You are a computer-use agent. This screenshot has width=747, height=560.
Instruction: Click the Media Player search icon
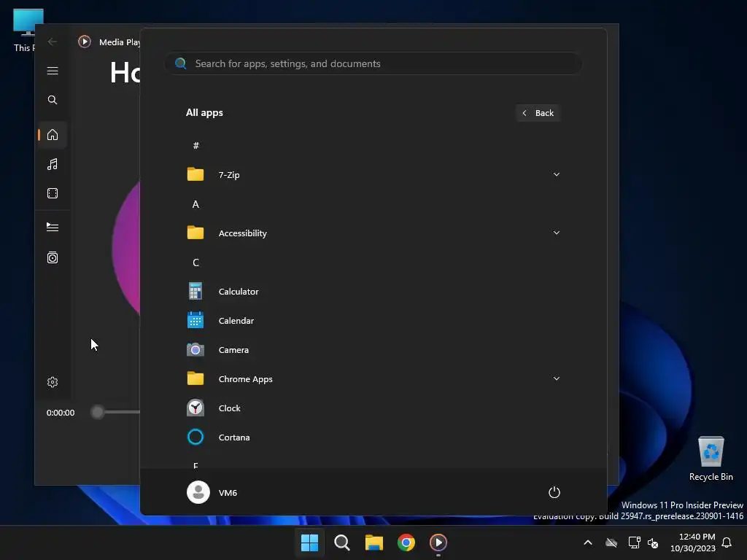[x=53, y=100]
